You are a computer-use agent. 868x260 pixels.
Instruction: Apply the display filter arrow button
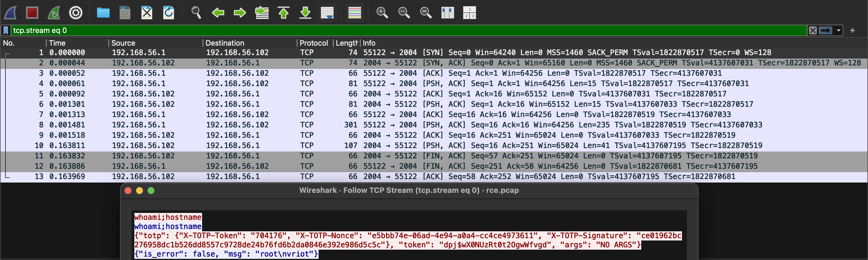click(x=826, y=30)
